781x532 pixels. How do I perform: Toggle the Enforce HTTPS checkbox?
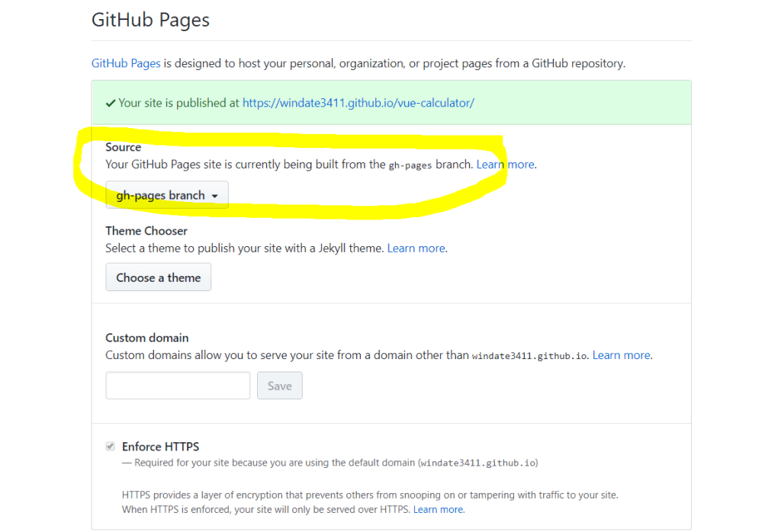click(111, 447)
